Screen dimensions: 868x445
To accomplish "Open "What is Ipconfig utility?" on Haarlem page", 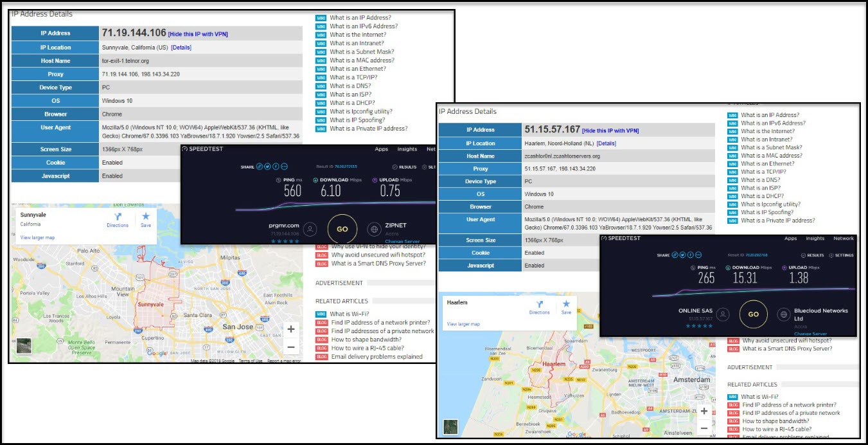I will [x=770, y=204].
